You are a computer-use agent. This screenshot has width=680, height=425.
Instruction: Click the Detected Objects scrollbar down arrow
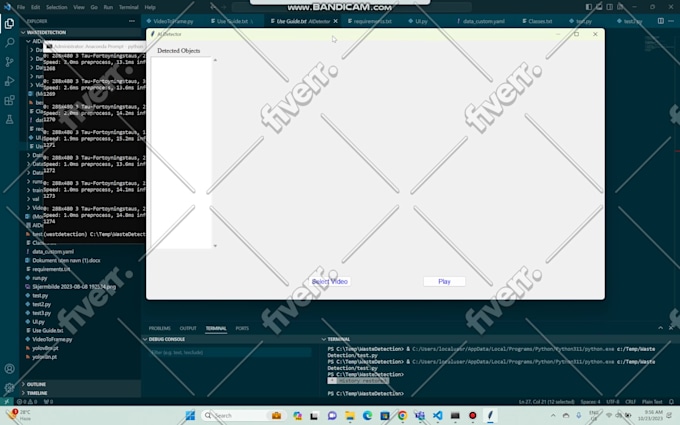(215, 246)
